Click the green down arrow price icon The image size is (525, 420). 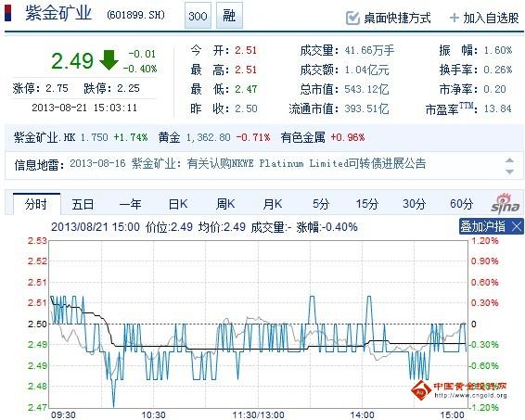tap(109, 60)
